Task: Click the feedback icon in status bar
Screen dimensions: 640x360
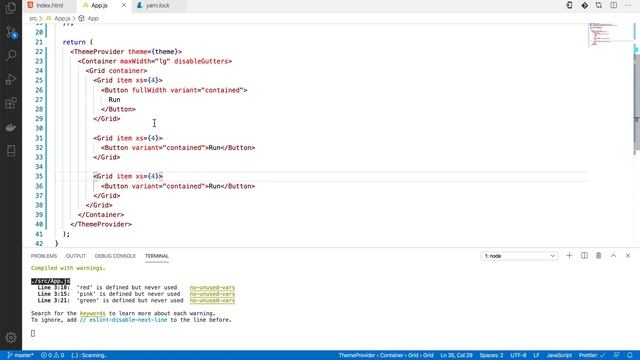Action: click(x=616, y=355)
